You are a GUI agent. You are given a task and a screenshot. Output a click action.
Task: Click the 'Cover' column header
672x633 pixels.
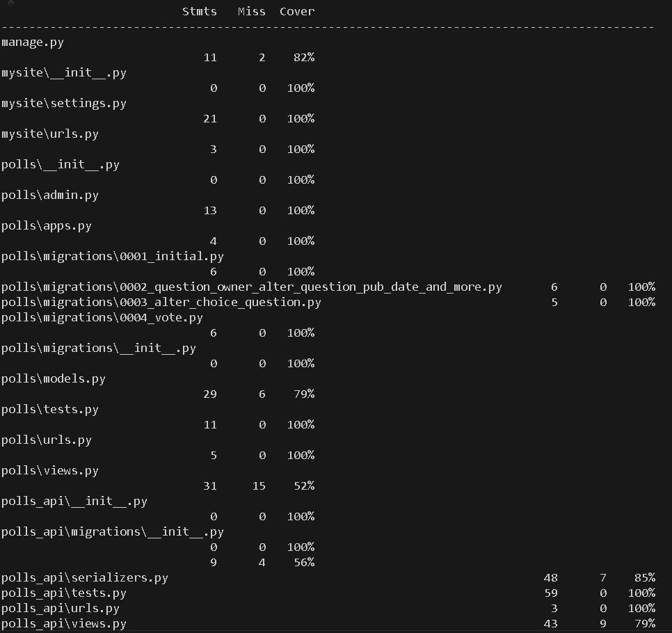[x=297, y=12]
